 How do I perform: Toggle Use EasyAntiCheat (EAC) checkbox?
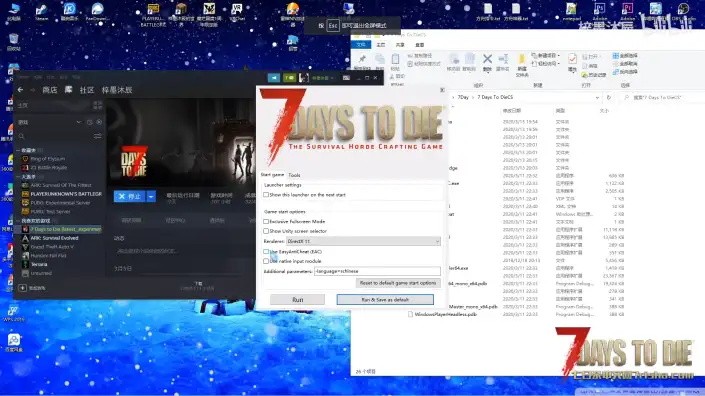pyautogui.click(x=266, y=251)
